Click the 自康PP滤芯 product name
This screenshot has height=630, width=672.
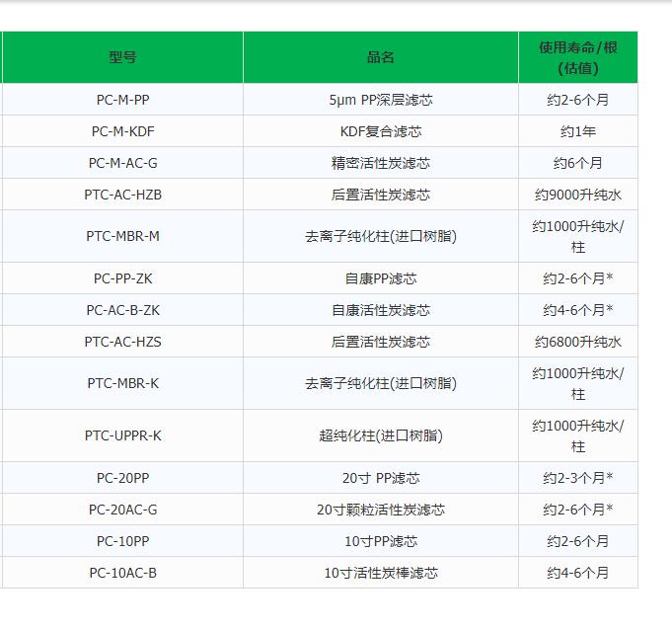tap(381, 278)
